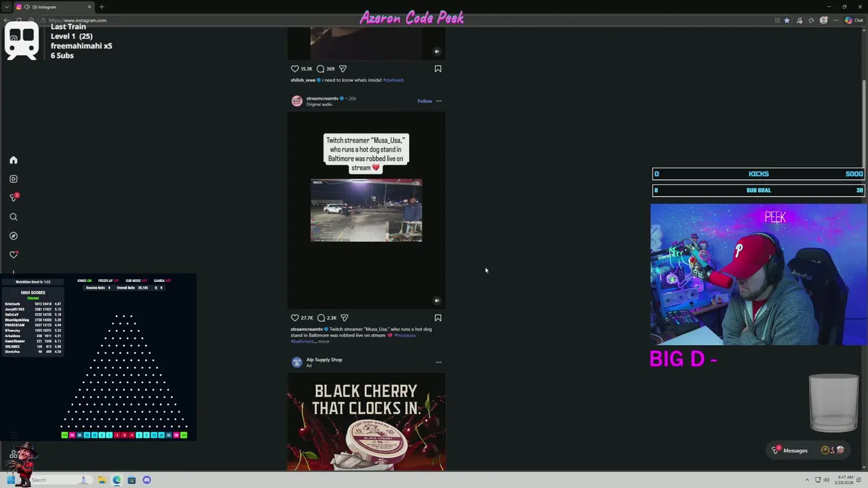
Task: Open a new browser tab
Action: coord(102,7)
